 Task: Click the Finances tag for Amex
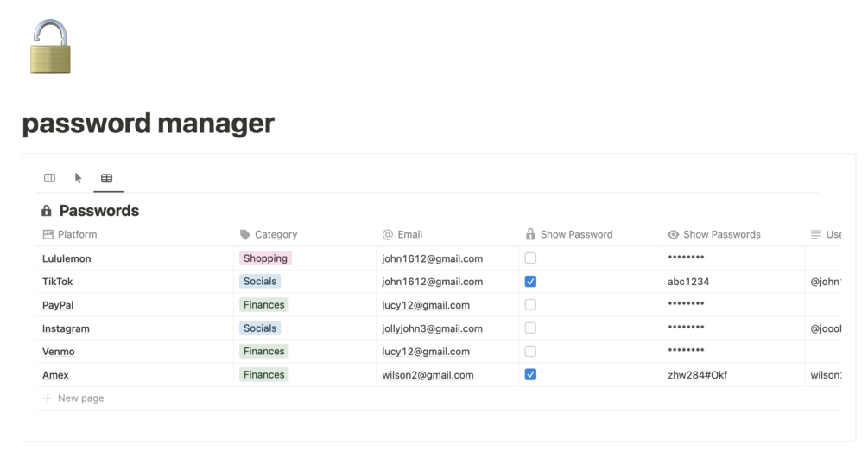[x=263, y=374]
